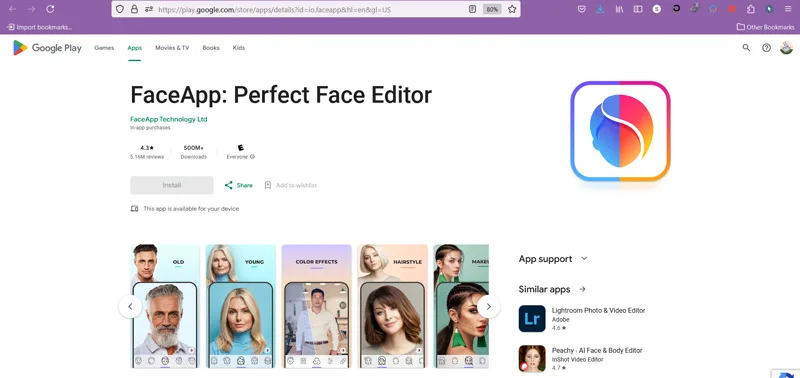Click the site security padlock icon
This screenshot has height=378, width=800.
pos(134,9)
